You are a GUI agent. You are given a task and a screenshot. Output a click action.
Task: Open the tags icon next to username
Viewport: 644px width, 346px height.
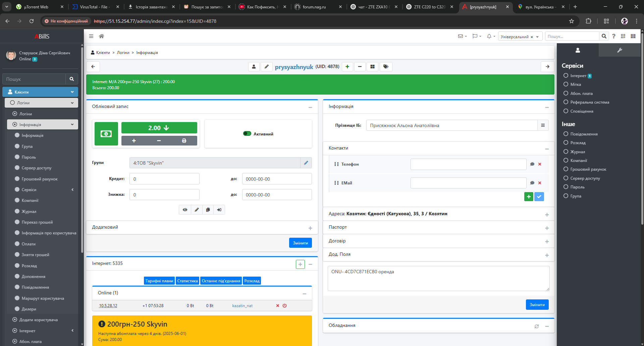(386, 67)
